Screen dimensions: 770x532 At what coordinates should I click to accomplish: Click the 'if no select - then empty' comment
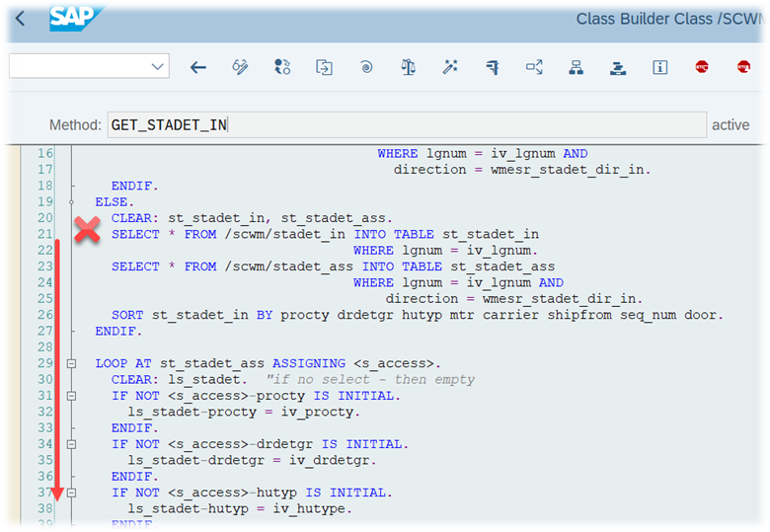point(370,379)
